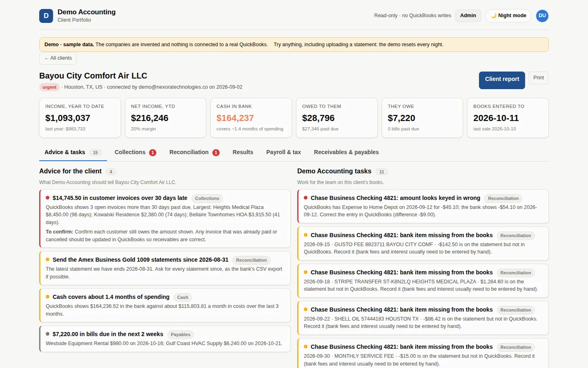Open the amount looks keyed in wrong task
This screenshot has width=588, height=368.
[x=395, y=198]
